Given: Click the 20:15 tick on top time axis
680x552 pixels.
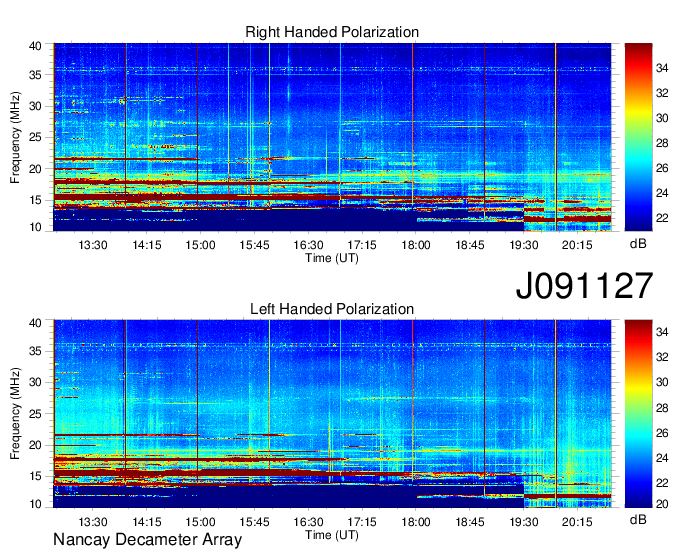Looking at the screenshot, I should click(577, 245).
